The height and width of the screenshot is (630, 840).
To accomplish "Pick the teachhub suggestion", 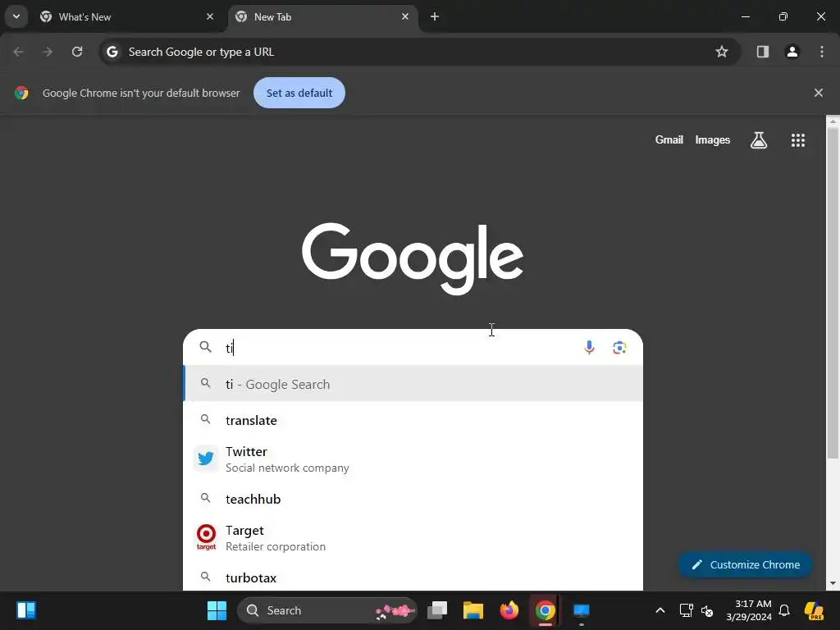I will tap(413, 499).
